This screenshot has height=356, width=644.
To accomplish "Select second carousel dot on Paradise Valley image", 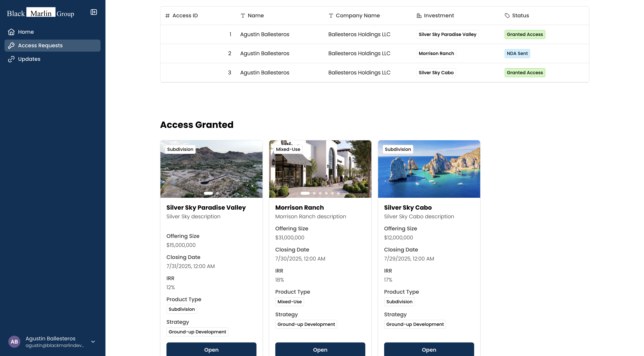I will pos(217,193).
